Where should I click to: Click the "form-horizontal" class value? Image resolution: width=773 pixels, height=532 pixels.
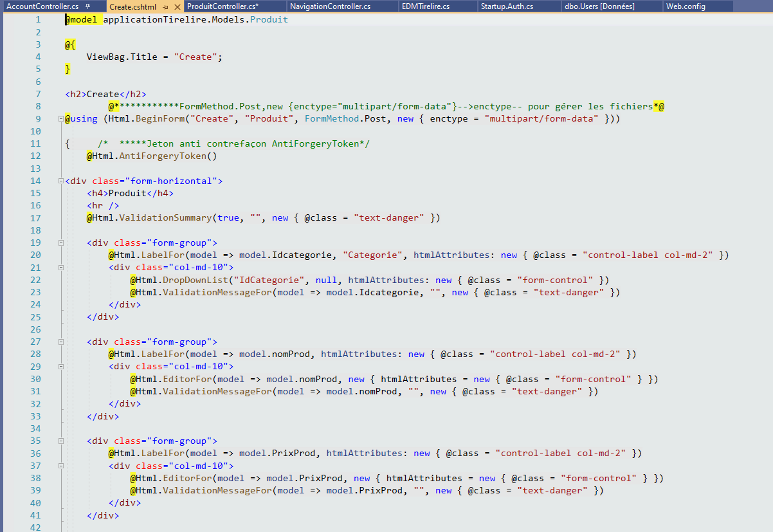pos(171,181)
